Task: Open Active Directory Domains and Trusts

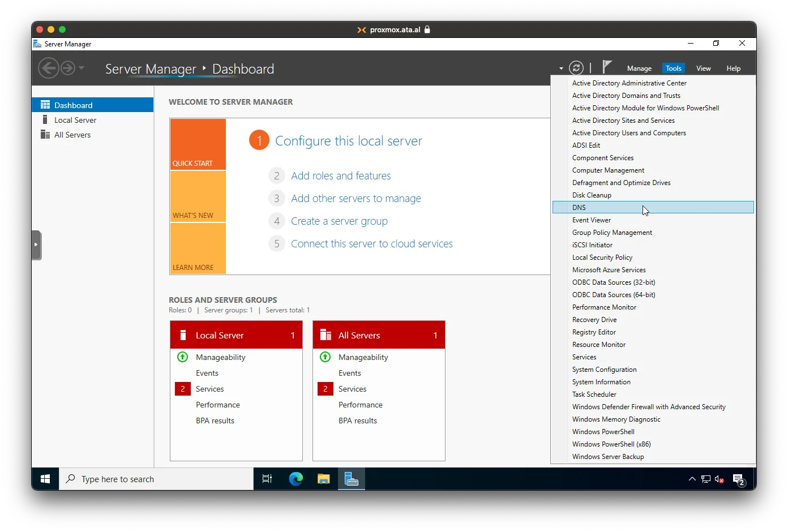Action: [x=653, y=96]
